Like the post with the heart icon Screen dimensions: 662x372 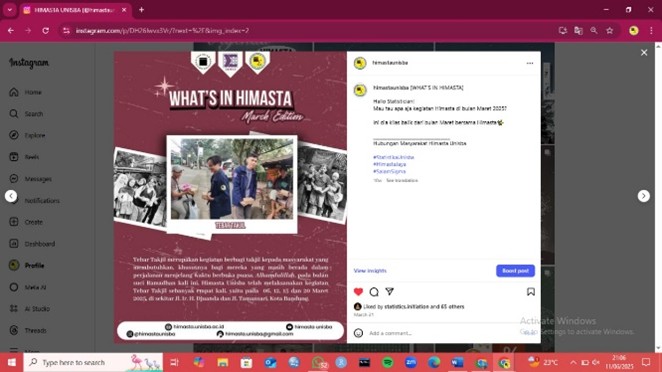point(358,292)
